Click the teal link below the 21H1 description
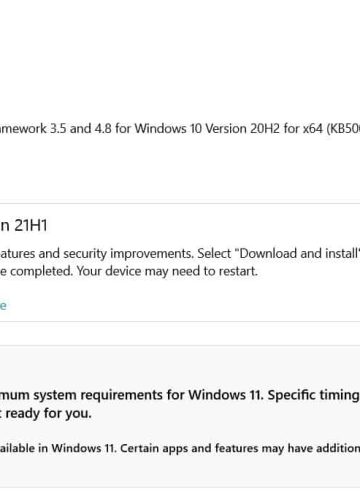360x504 pixels. (x=3, y=305)
